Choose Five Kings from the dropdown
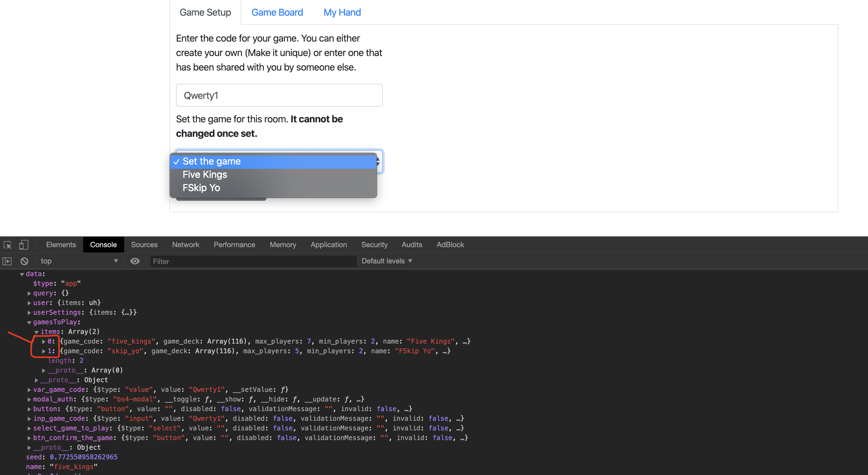 (x=273, y=175)
